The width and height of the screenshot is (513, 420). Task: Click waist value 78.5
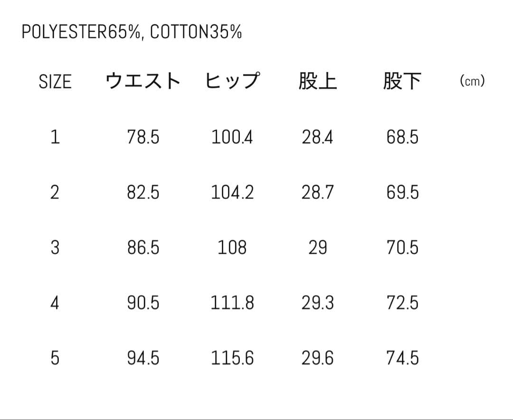143,137
